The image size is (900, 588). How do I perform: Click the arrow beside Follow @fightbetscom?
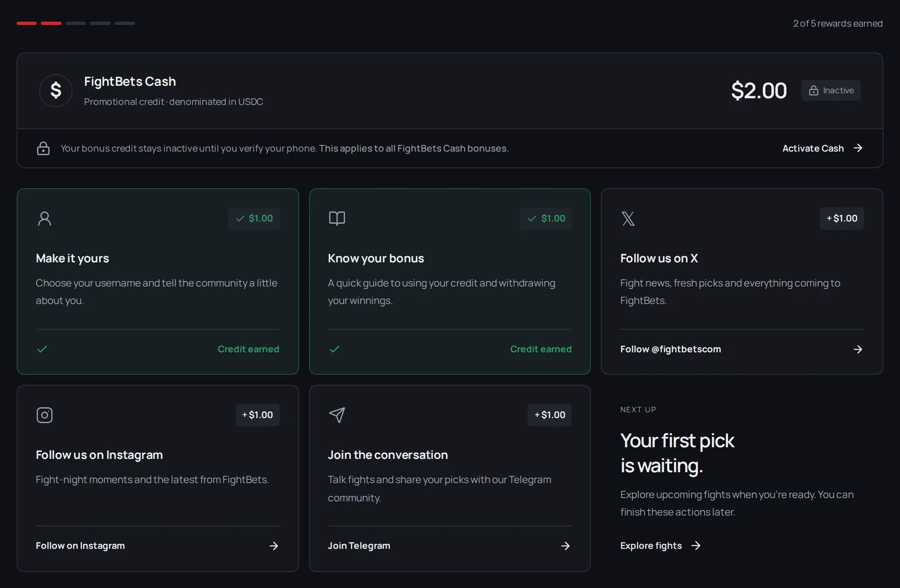click(858, 349)
